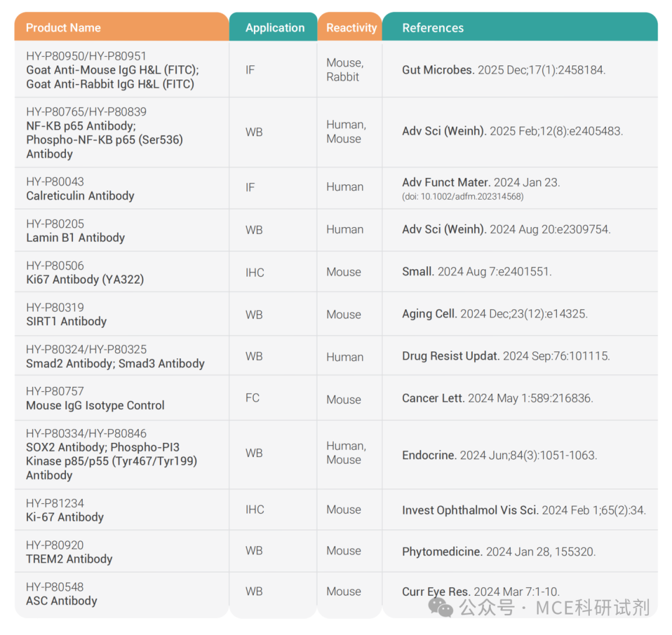Click the doi 10.1002/adfm.202314568 text
The height and width of the screenshot is (635, 672).
[463, 197]
